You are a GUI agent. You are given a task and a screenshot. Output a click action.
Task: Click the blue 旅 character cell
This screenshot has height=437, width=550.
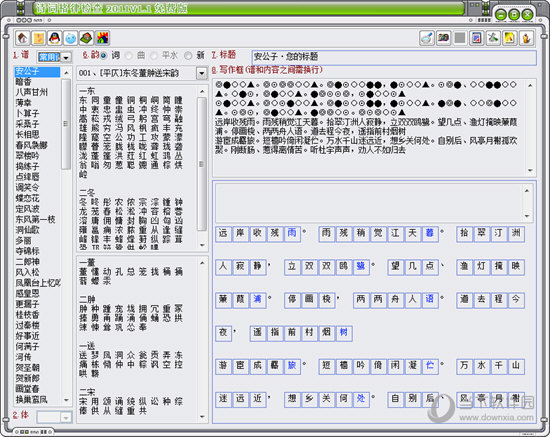tap(292, 366)
